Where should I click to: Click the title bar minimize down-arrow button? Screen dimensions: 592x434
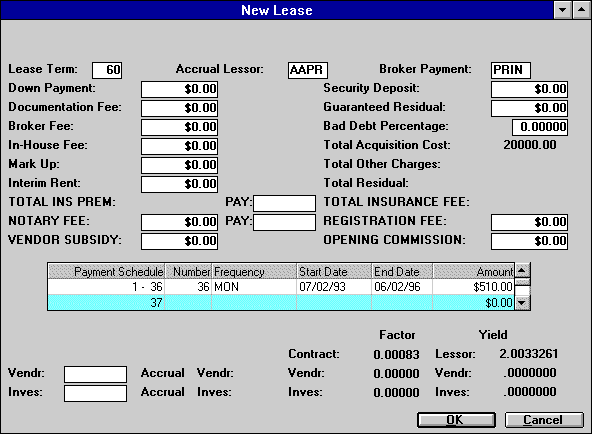[x=563, y=10]
